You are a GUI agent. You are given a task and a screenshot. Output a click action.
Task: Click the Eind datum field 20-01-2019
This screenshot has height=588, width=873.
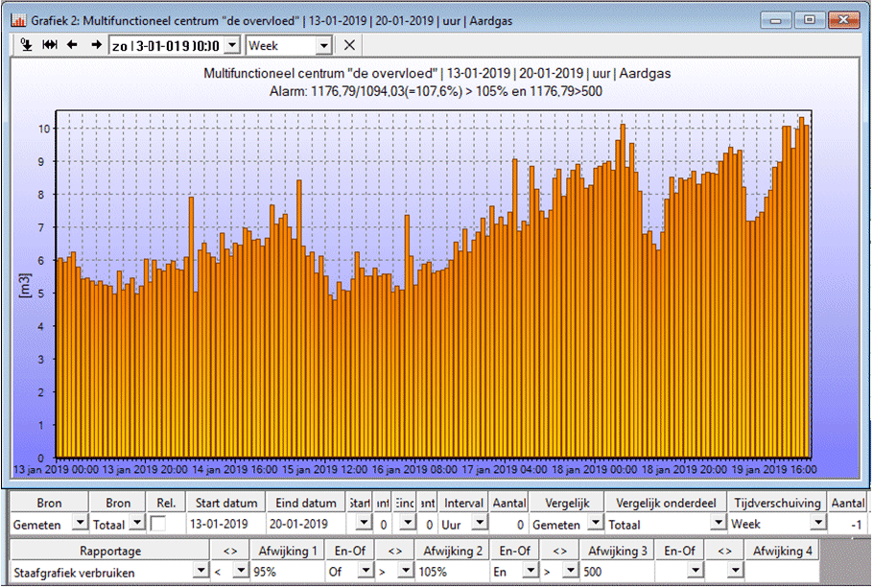point(306,524)
